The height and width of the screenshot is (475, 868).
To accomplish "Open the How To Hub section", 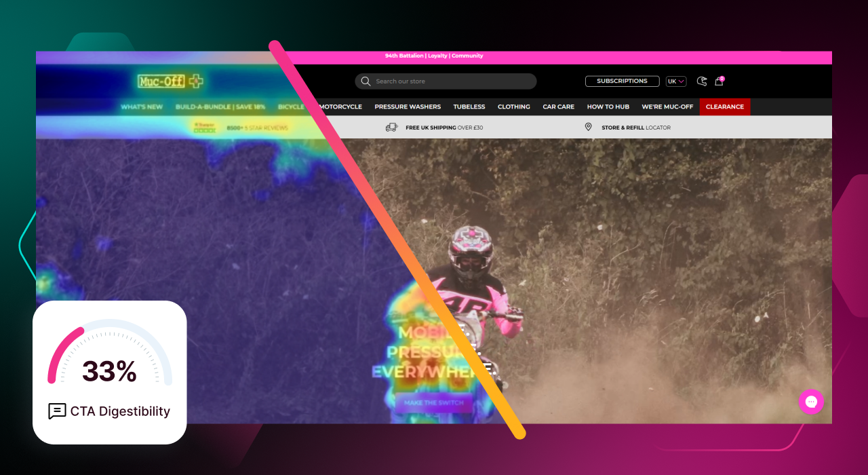I will tap(608, 107).
